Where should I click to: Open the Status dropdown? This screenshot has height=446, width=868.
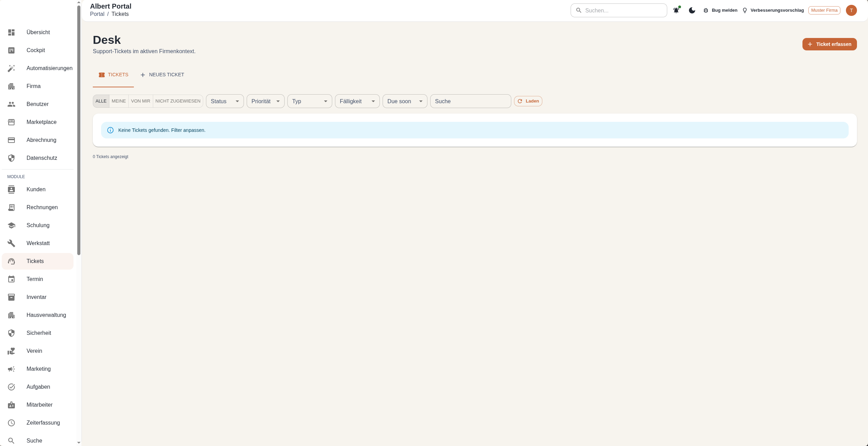tap(225, 101)
